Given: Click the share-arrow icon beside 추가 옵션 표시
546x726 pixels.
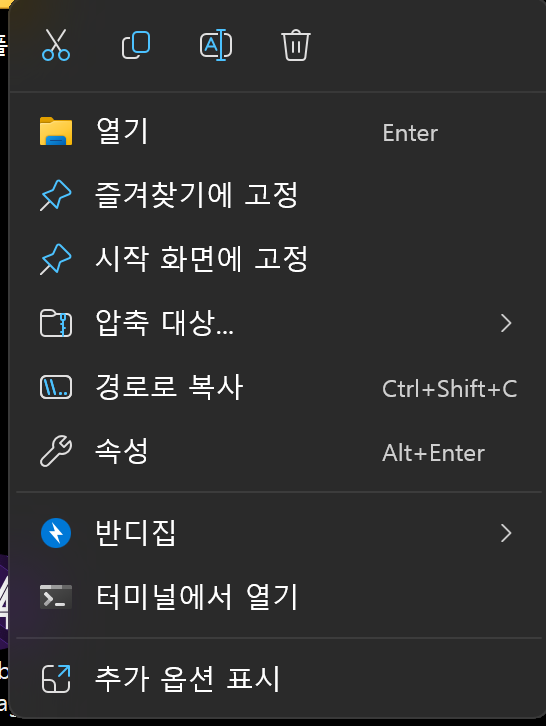Looking at the screenshot, I should click(56, 679).
